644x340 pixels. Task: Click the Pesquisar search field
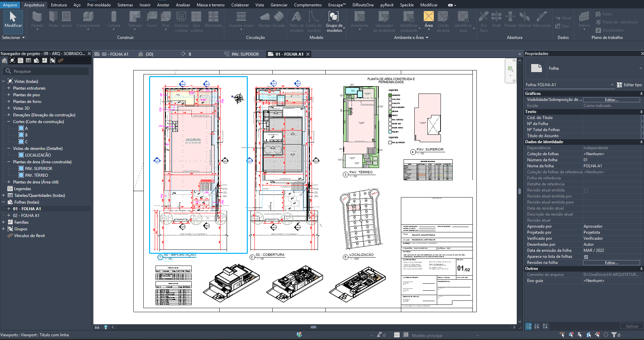point(46,71)
